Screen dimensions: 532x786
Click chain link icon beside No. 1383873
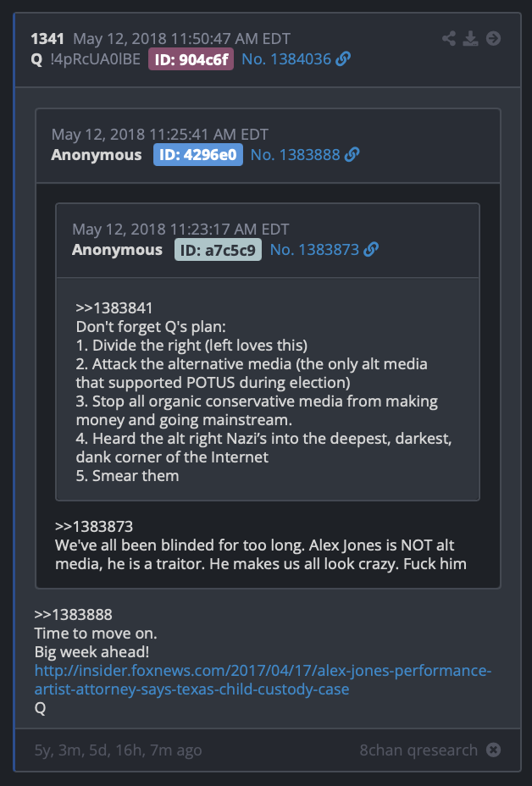tap(371, 250)
